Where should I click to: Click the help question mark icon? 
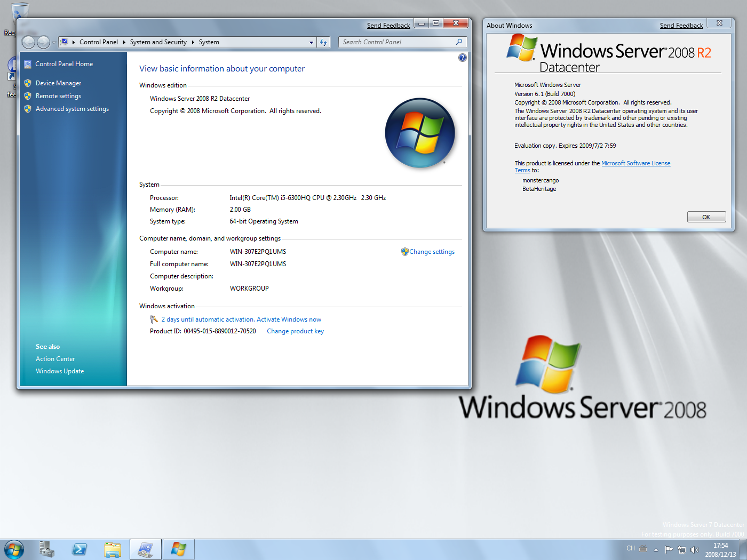tap(463, 58)
